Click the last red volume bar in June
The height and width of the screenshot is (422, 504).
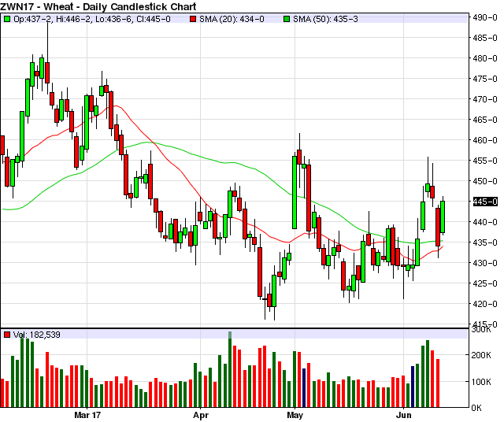(x=438, y=383)
